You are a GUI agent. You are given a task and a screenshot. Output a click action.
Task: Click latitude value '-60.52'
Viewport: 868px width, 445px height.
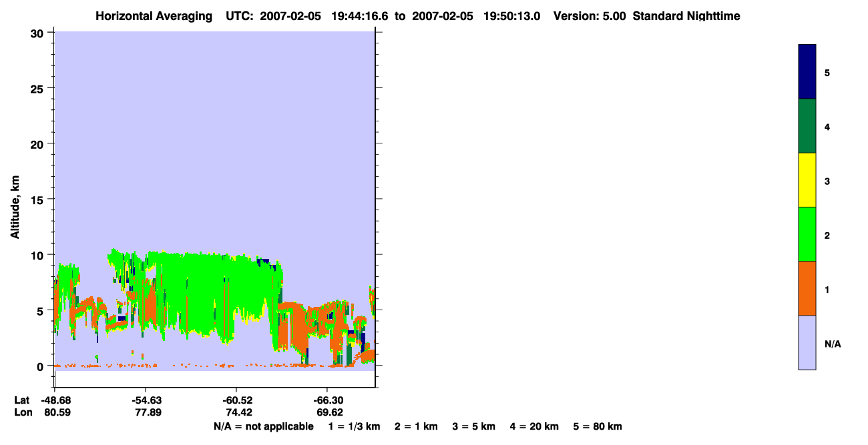236,400
